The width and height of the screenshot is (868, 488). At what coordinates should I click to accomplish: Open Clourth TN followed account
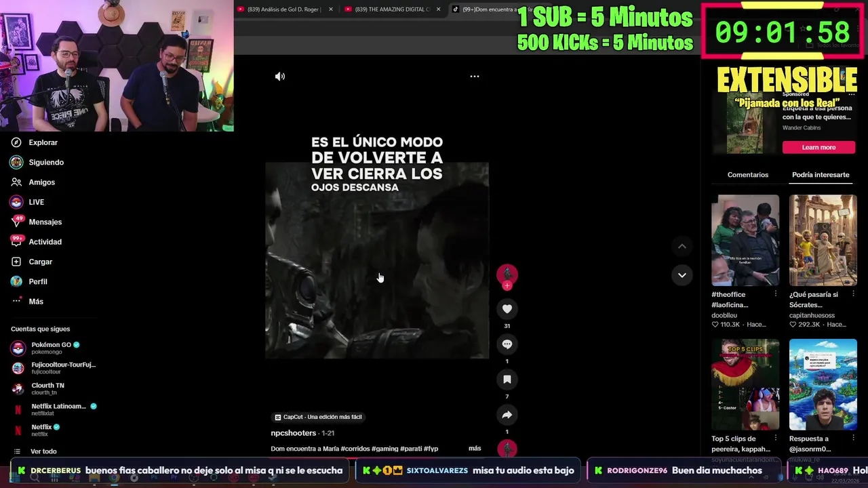(38, 389)
